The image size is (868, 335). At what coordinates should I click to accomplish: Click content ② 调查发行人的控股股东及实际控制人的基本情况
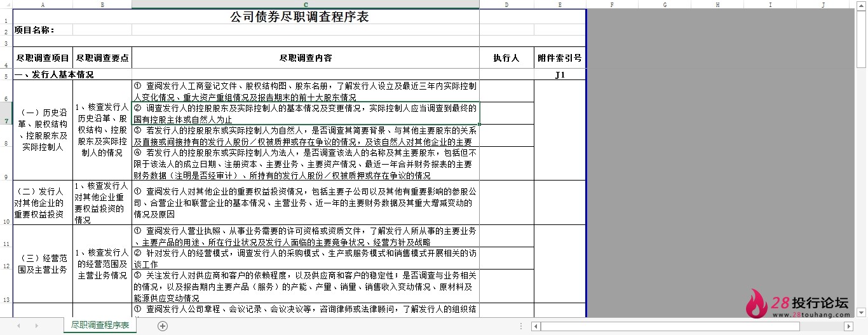click(x=306, y=113)
